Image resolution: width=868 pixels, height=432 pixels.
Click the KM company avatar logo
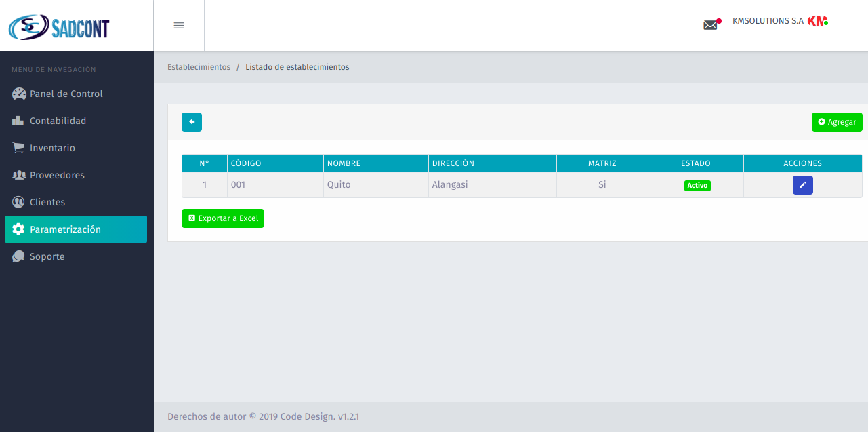817,21
